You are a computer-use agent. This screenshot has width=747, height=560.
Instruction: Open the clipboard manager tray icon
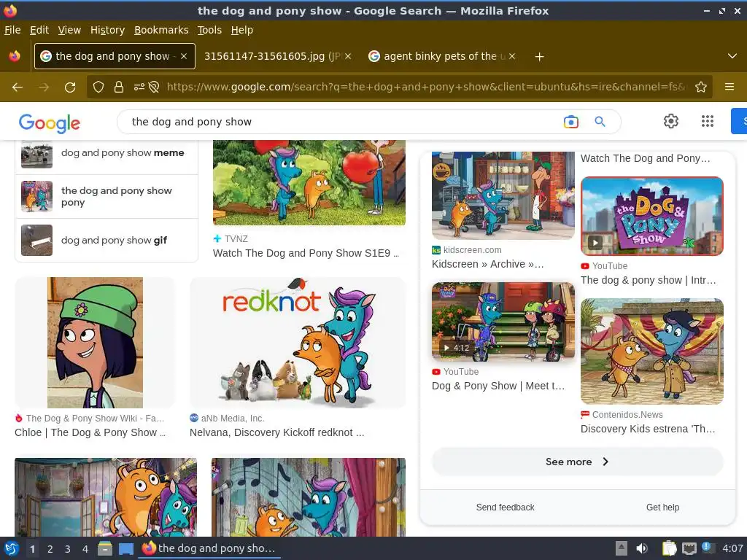click(x=669, y=548)
